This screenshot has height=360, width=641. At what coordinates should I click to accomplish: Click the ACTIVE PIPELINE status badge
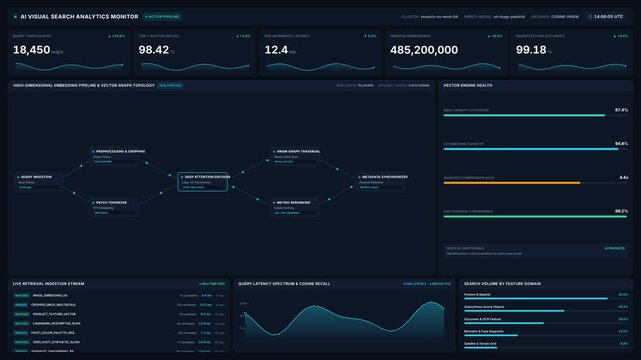(162, 17)
